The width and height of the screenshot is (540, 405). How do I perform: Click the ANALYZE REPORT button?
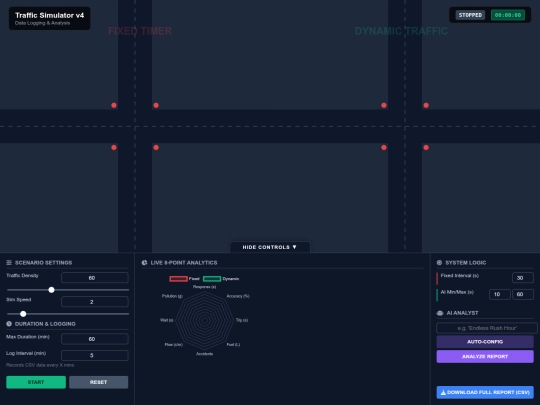pyautogui.click(x=485, y=356)
